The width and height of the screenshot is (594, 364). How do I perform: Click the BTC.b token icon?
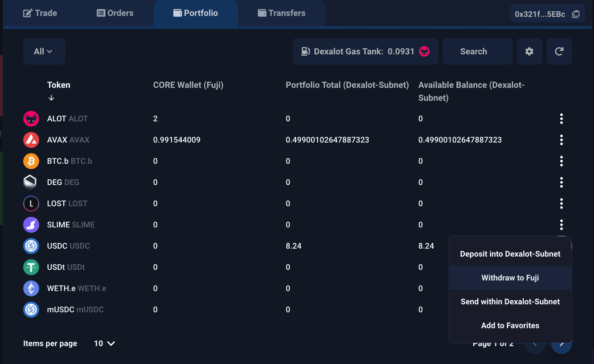(x=31, y=161)
